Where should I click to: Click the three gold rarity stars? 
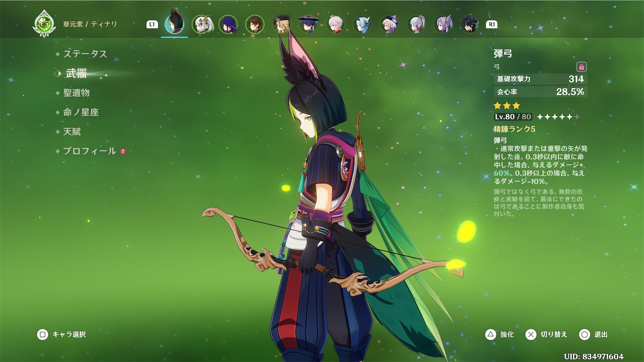507,106
